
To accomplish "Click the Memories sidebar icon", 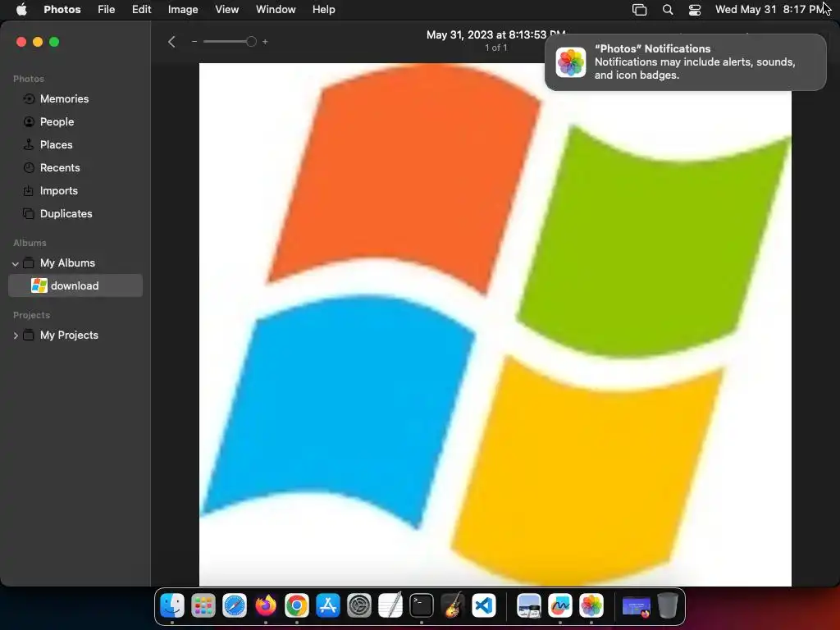I will tap(29, 98).
